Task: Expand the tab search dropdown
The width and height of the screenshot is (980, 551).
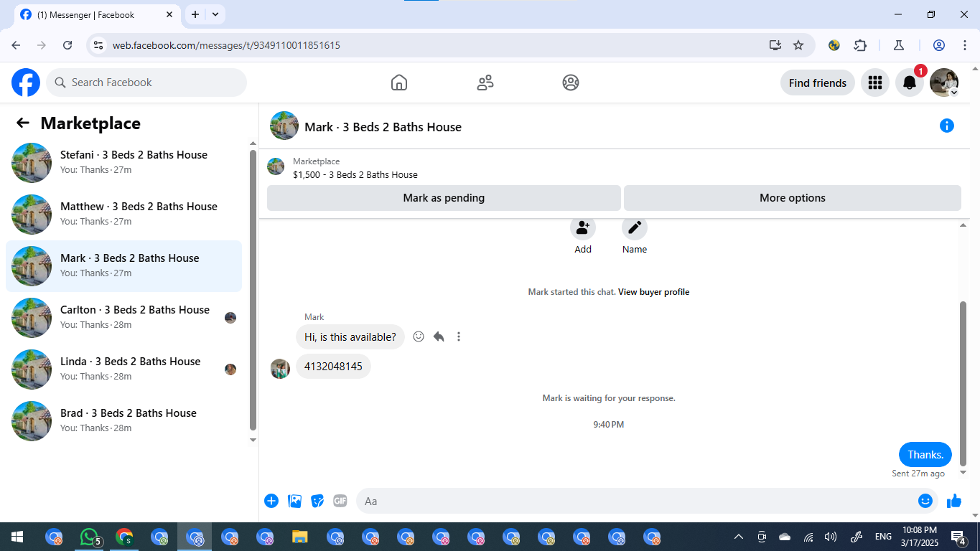Action: [215, 14]
